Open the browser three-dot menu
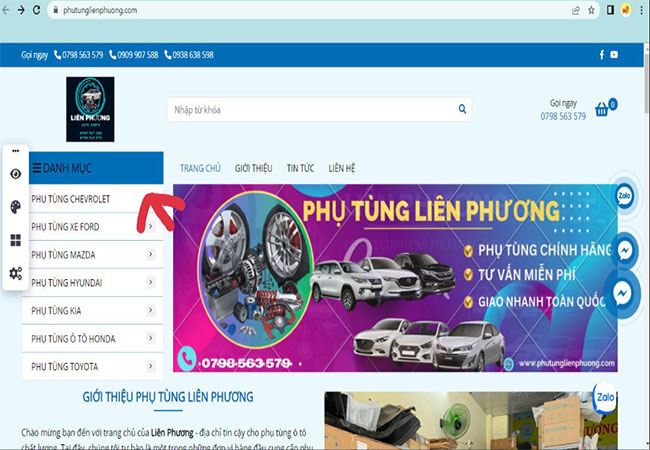650x450 pixels. tap(641, 10)
